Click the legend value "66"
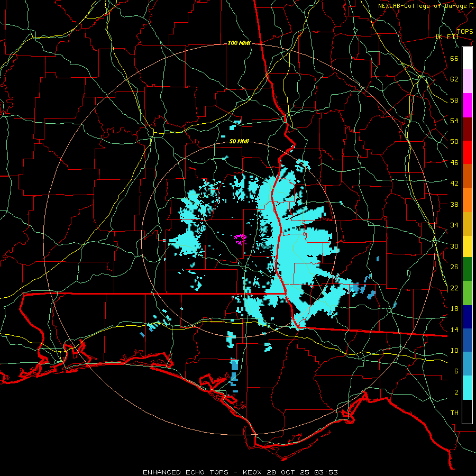Viewport: 476px width, 476px height. [x=454, y=58]
